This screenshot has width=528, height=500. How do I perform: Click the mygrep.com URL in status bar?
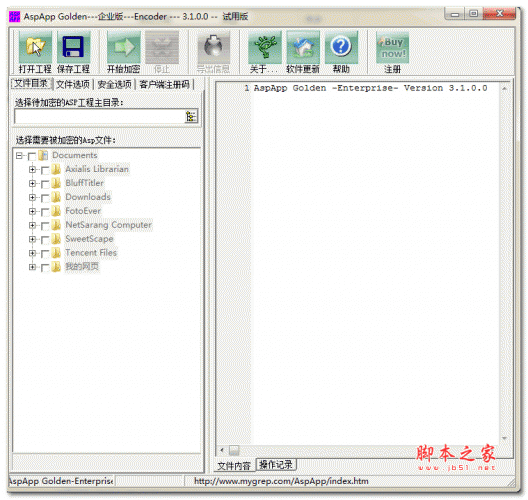[281, 481]
